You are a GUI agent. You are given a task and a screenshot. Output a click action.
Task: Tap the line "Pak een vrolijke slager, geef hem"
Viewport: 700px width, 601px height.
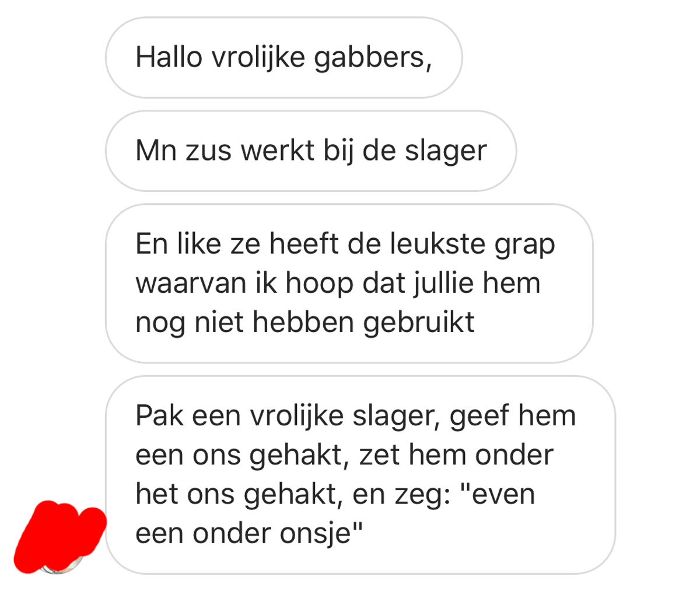(355, 415)
